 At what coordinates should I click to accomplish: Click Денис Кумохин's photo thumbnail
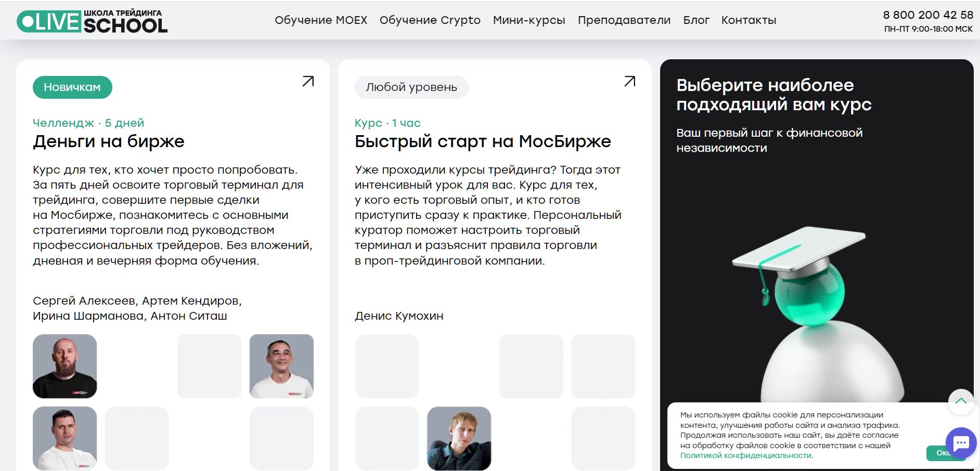[459, 438]
